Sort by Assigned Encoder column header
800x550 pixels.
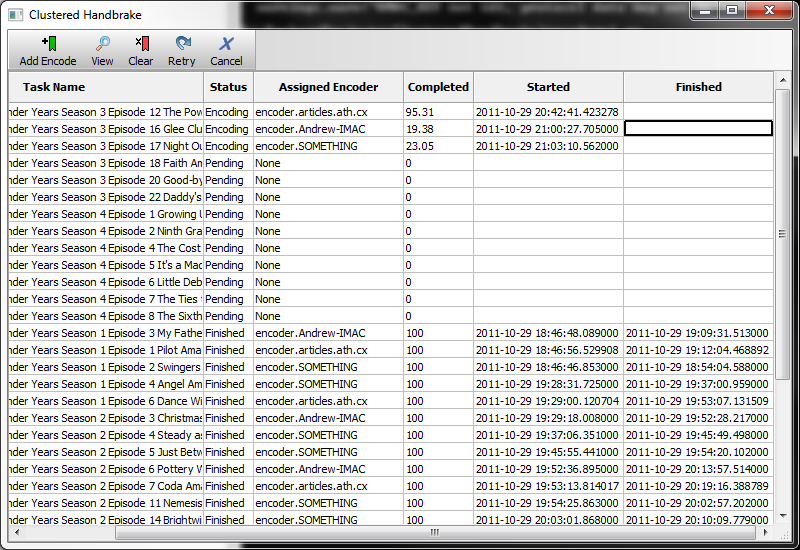point(328,87)
